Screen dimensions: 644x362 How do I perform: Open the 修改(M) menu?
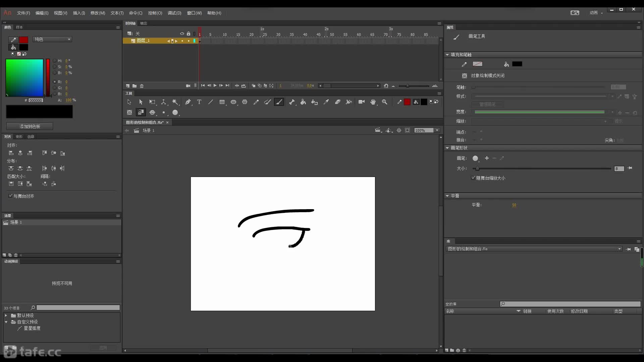tap(98, 13)
